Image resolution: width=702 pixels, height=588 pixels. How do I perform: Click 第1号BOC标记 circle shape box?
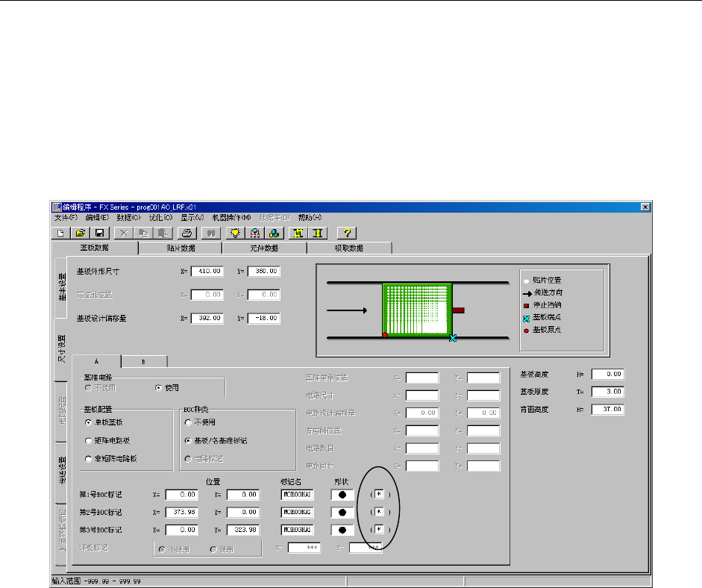342,495
